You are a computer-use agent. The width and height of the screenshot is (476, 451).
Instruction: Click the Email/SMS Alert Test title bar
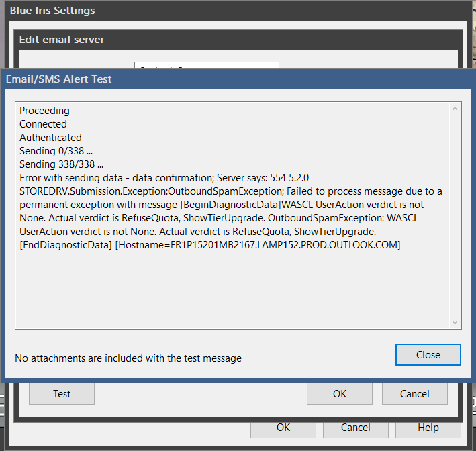click(x=238, y=79)
